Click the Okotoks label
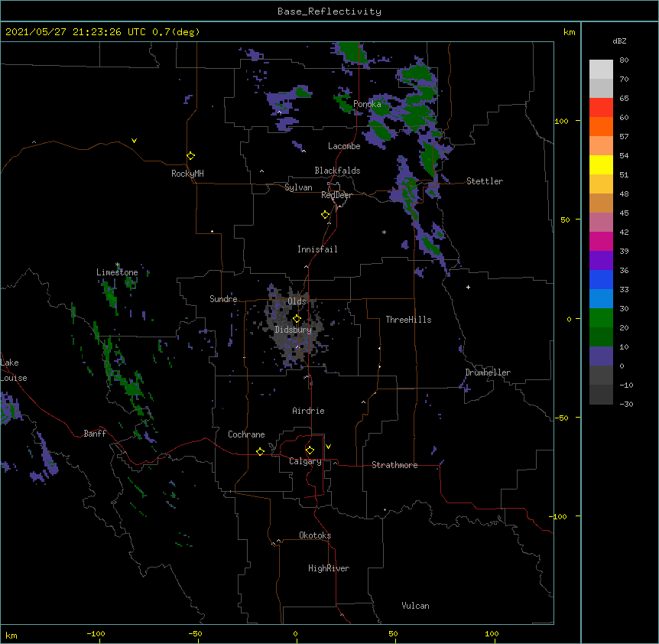 [315, 535]
